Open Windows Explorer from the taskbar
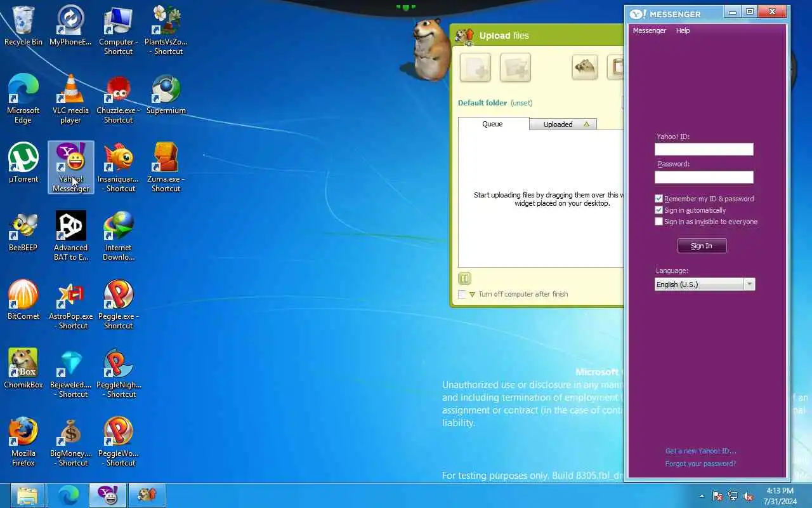812x508 pixels. coord(27,495)
